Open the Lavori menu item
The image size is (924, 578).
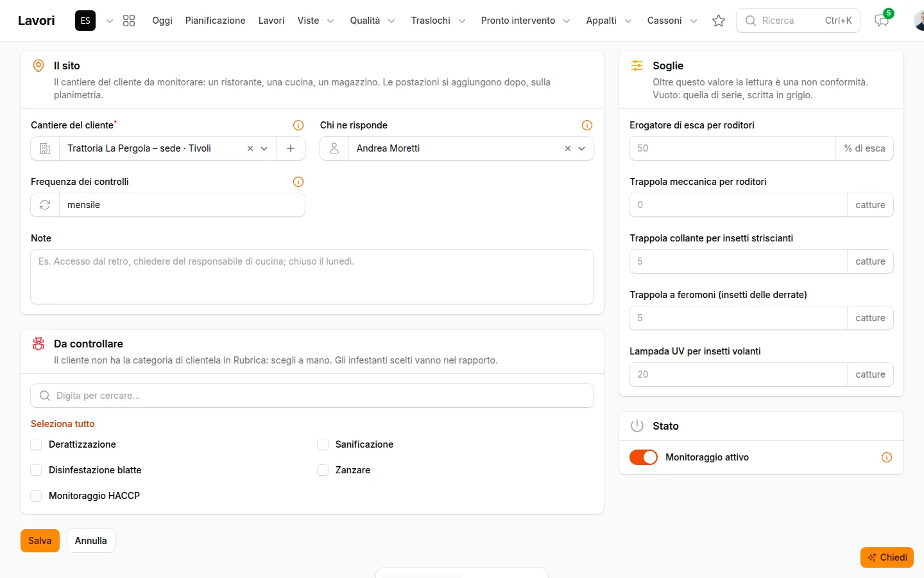tap(271, 21)
